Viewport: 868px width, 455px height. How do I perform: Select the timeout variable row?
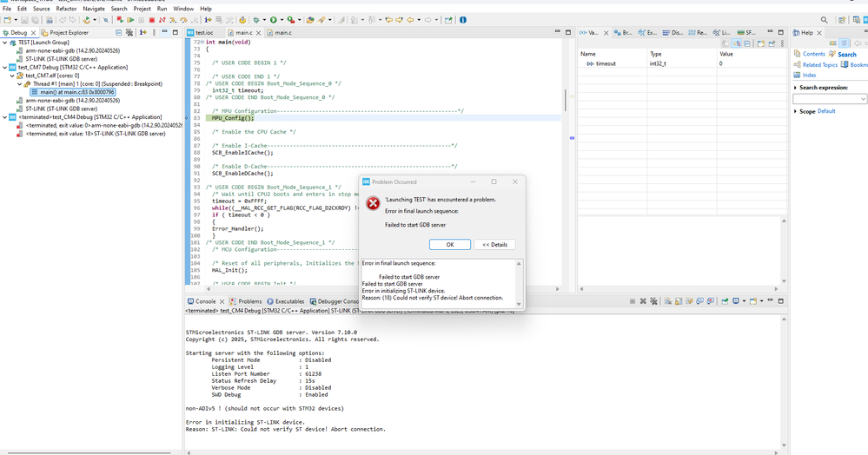682,63
